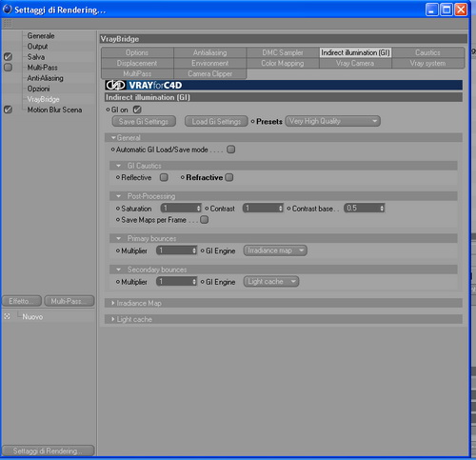
Task: Open the Displacement tab
Action: [x=137, y=63]
